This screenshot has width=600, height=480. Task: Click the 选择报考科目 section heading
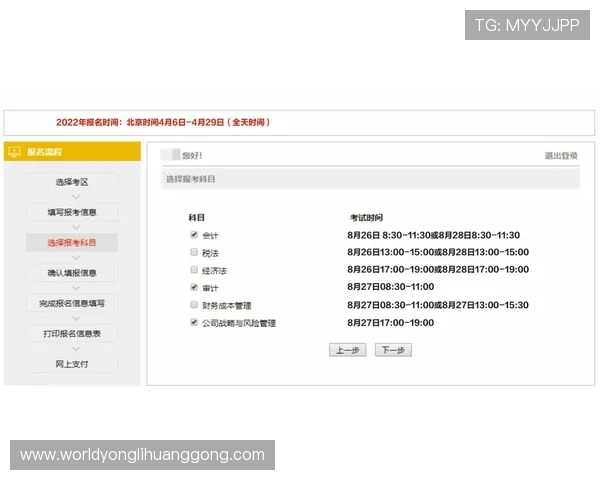[191, 179]
